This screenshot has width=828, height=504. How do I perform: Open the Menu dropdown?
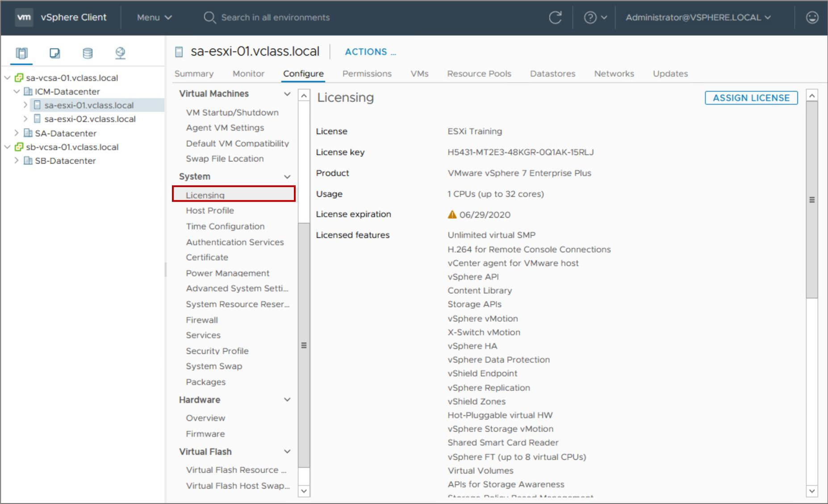154,17
